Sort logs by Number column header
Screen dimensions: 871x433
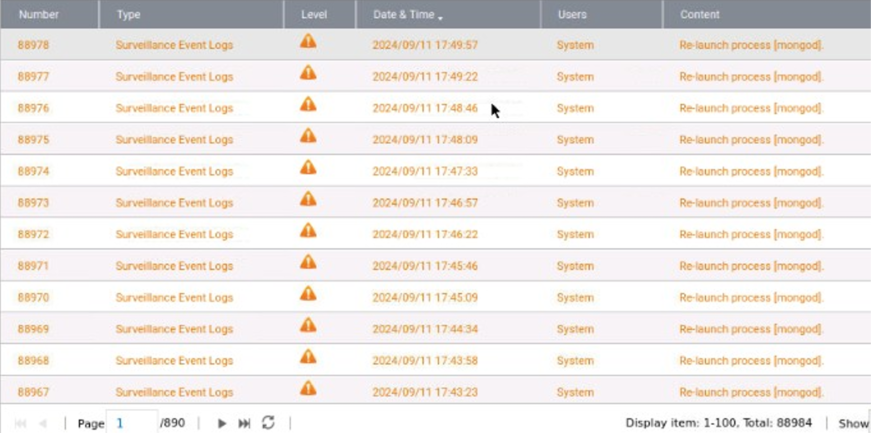[x=39, y=15]
